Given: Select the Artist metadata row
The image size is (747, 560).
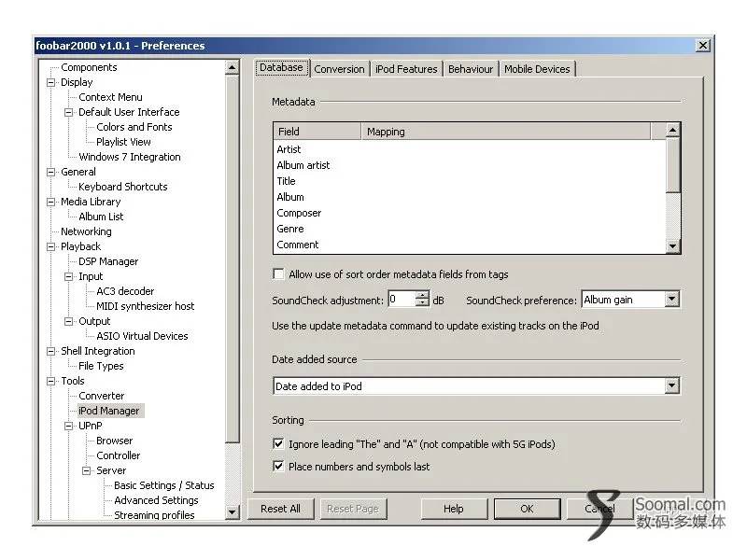Looking at the screenshot, I should [x=470, y=149].
